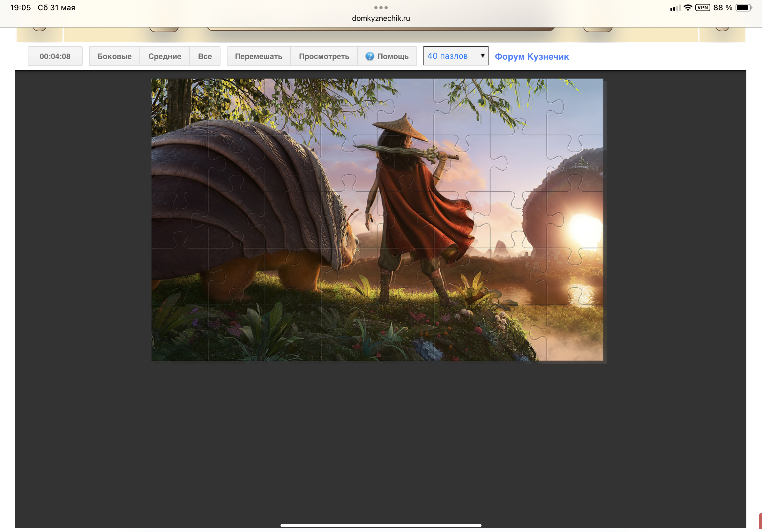Tap the Wi-Fi status icon
This screenshot has height=532, width=762.
coord(688,8)
